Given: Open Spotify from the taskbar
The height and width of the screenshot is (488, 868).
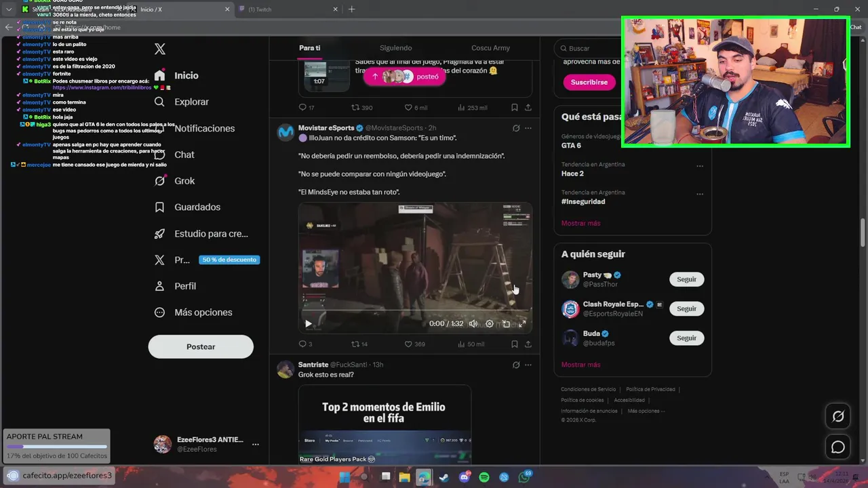Looking at the screenshot, I should tap(484, 477).
